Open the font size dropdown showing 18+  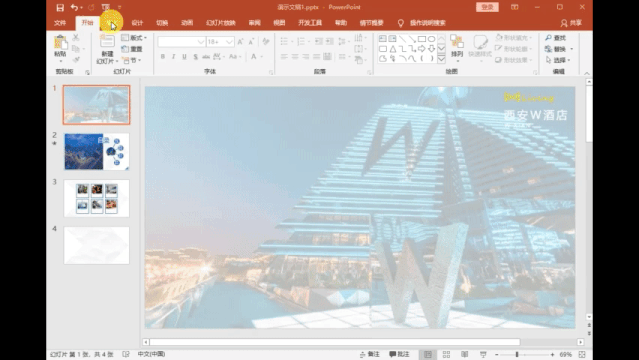pos(229,42)
